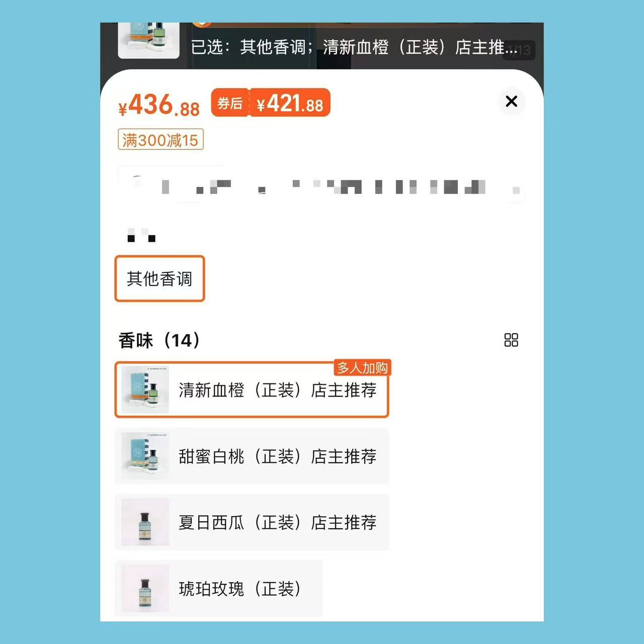Choose 甜蜜白桃（正装）店主推荐 fragrance
Viewport: 644px width, 644px height.
[252, 456]
